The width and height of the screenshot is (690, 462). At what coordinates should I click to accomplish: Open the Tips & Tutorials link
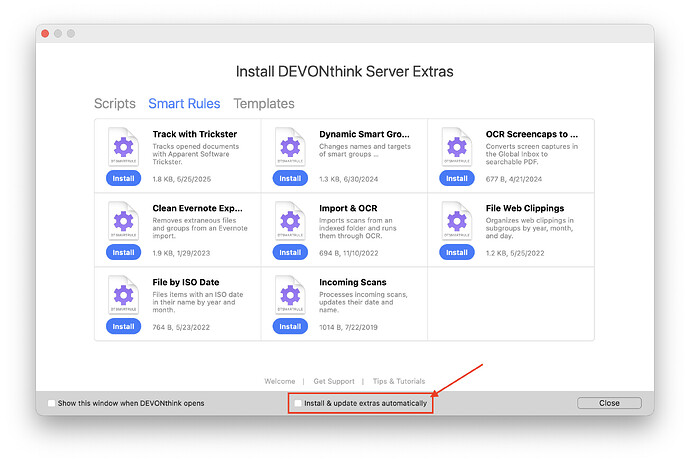[x=399, y=381]
